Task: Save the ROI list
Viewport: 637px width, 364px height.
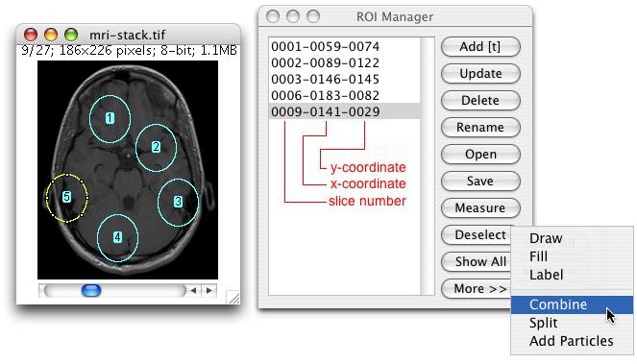Action: point(480,182)
